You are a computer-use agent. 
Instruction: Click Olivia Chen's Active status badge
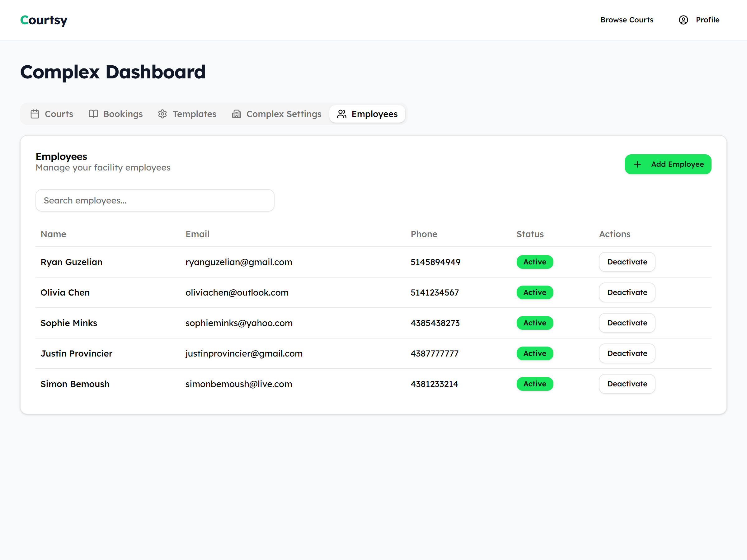(x=535, y=292)
